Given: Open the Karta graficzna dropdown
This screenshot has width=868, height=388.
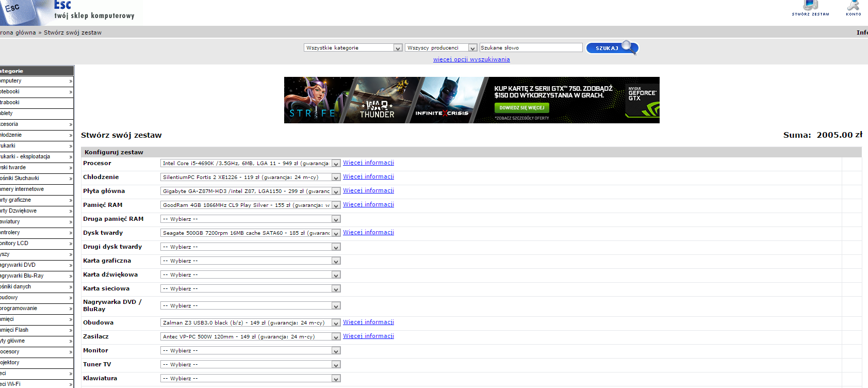Looking at the screenshot, I should (250, 261).
